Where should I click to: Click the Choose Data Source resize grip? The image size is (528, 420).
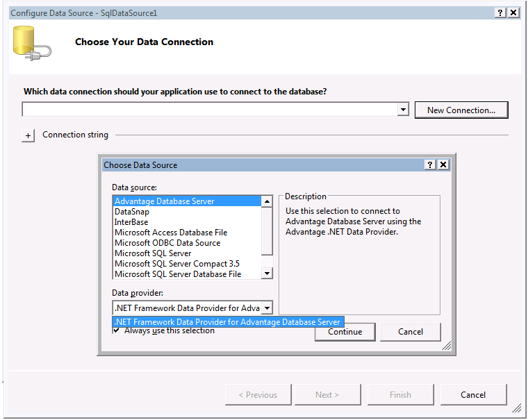pos(447,346)
